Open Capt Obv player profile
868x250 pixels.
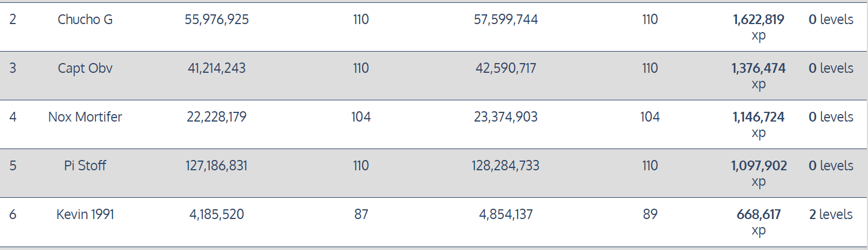(85, 68)
